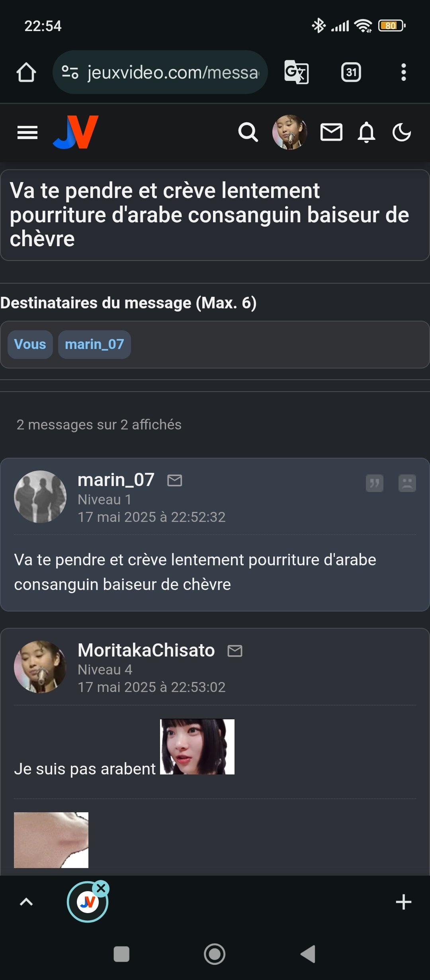The image size is (430, 980).
Task: Open private messages envelope in header
Action: click(331, 132)
